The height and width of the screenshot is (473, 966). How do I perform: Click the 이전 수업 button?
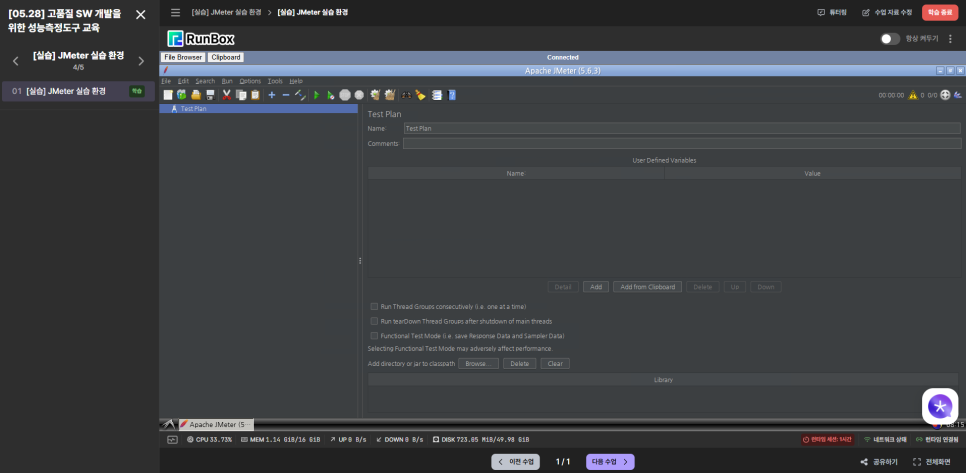coord(516,462)
